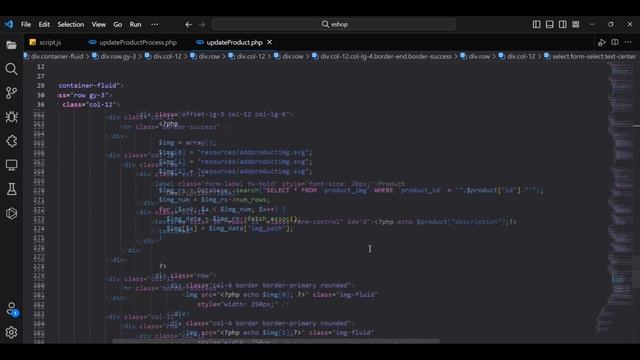Click div.container-fluid in breadcrumb
The image size is (640, 360).
(57, 56)
